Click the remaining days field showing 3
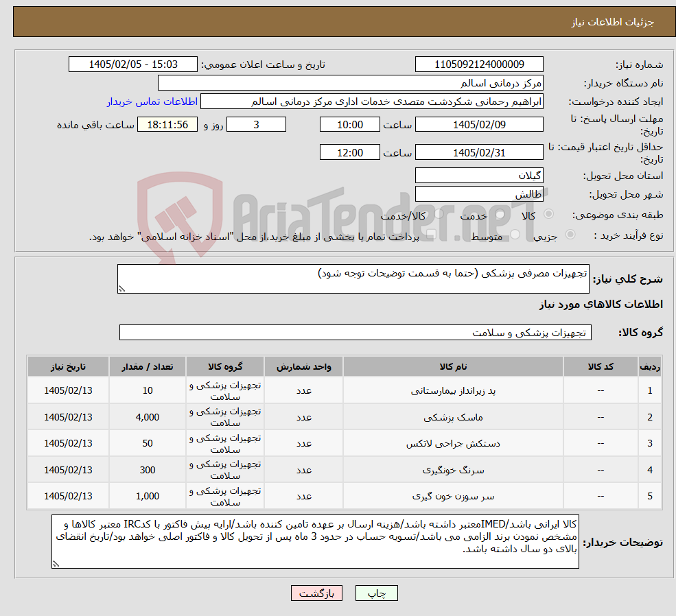 [256, 124]
